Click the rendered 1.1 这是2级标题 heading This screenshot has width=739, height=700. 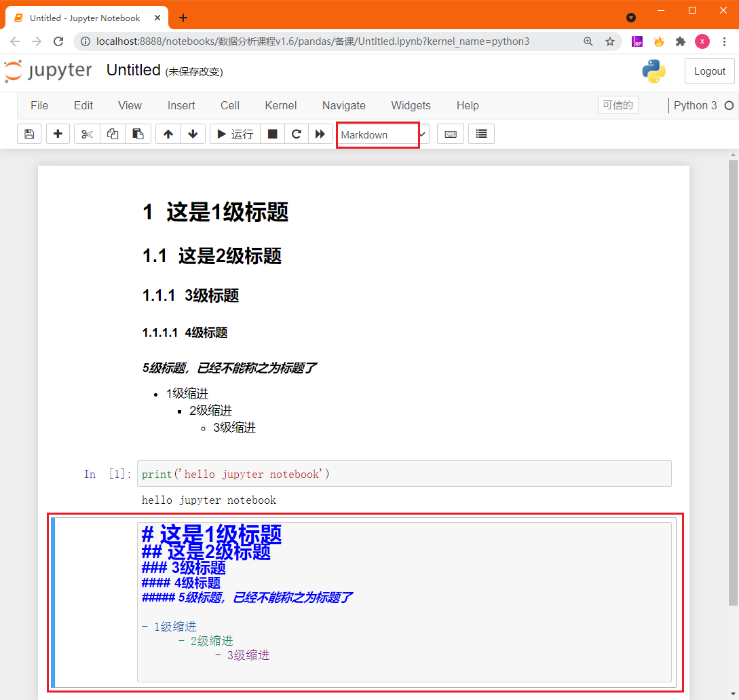click(212, 256)
